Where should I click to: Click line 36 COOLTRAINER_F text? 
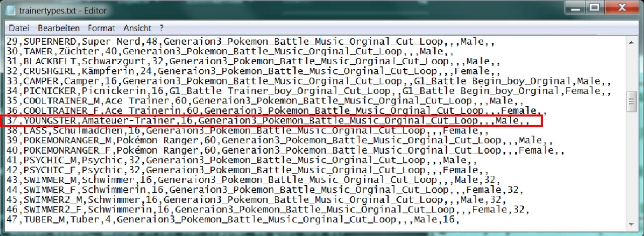pos(278,111)
